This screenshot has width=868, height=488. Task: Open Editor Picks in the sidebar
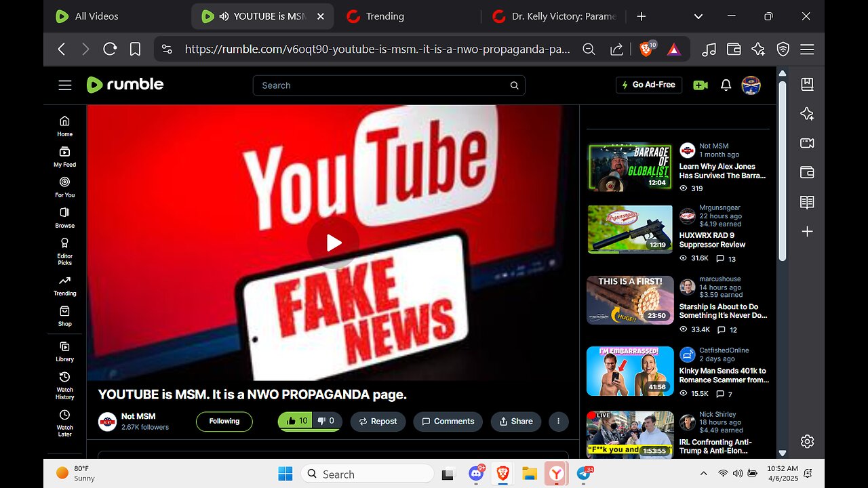[x=64, y=251]
